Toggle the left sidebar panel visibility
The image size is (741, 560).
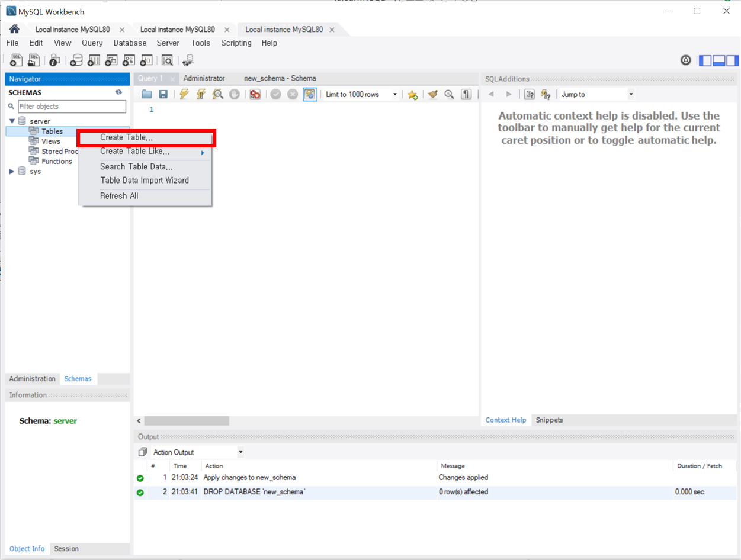[705, 60]
